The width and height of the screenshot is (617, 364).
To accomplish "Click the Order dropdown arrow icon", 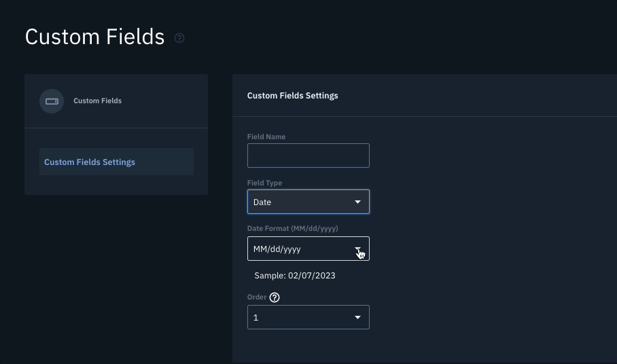I will coord(357,317).
